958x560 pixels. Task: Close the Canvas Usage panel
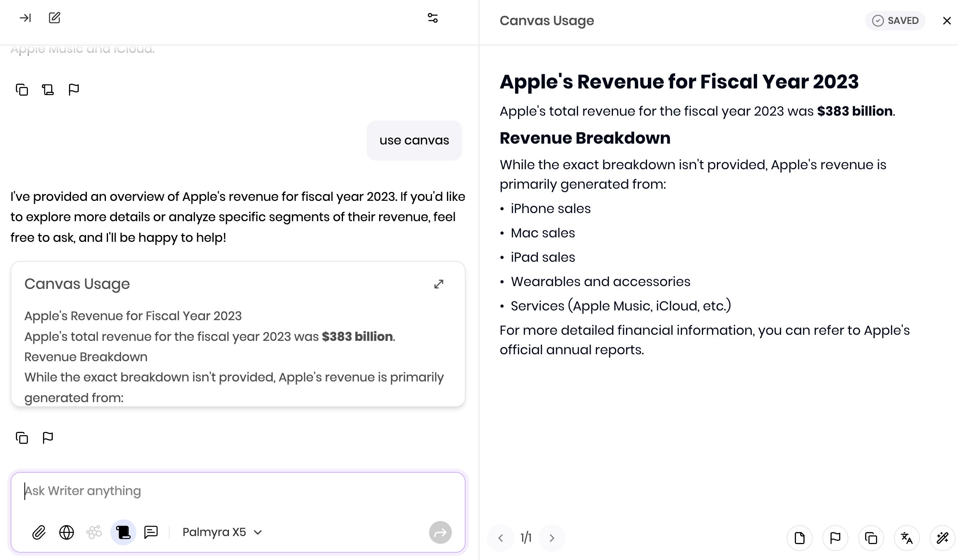(x=947, y=21)
